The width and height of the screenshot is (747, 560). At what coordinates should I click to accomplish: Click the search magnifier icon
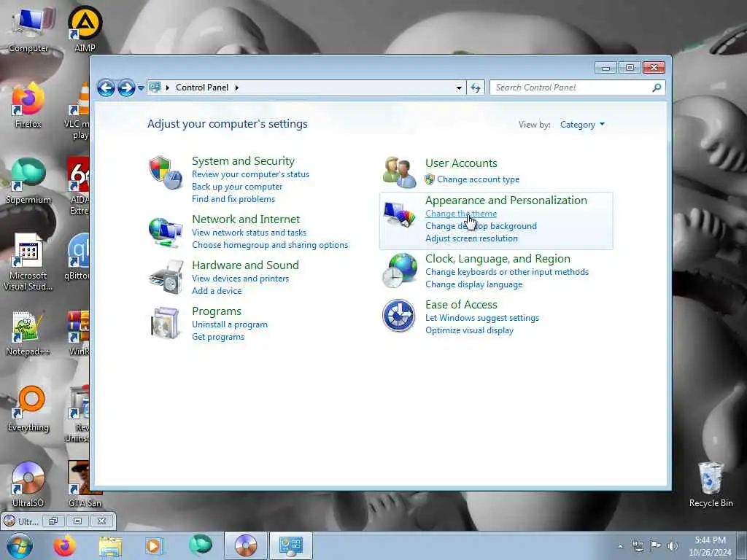[x=657, y=87]
